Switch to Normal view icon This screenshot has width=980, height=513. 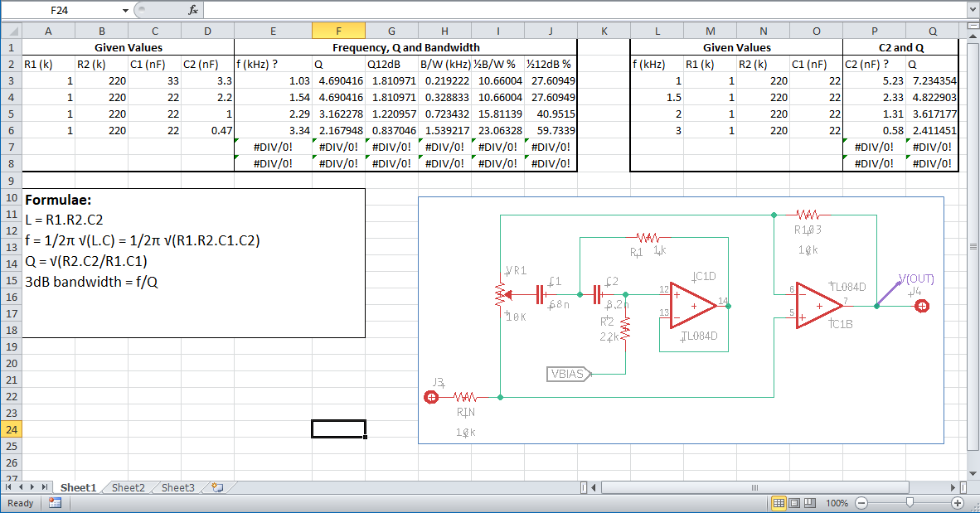(779, 503)
